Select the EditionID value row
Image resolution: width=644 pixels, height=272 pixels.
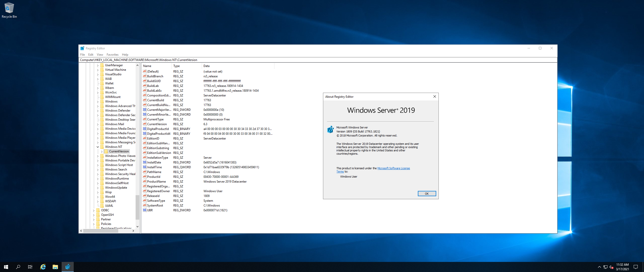coord(208,138)
